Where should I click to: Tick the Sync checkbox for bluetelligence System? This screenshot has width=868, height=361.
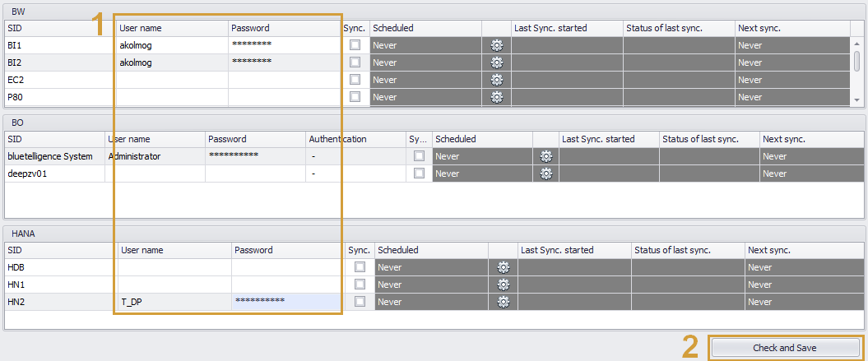pyautogui.click(x=420, y=156)
